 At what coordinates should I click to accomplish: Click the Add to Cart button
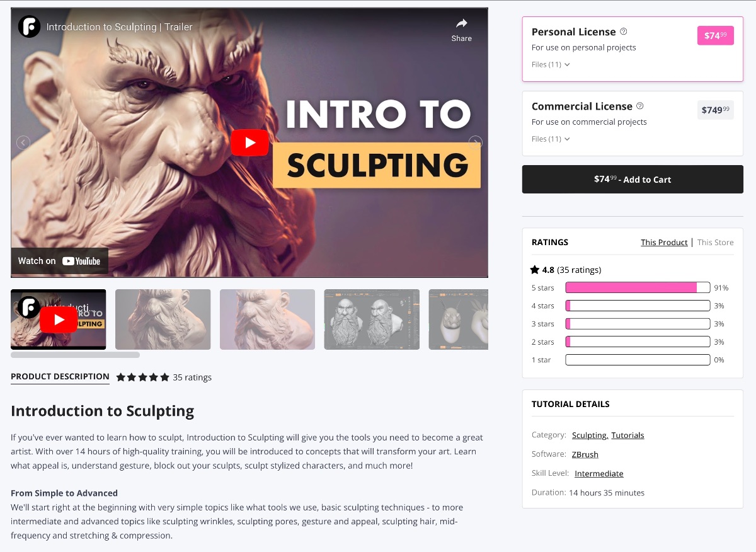coord(633,179)
